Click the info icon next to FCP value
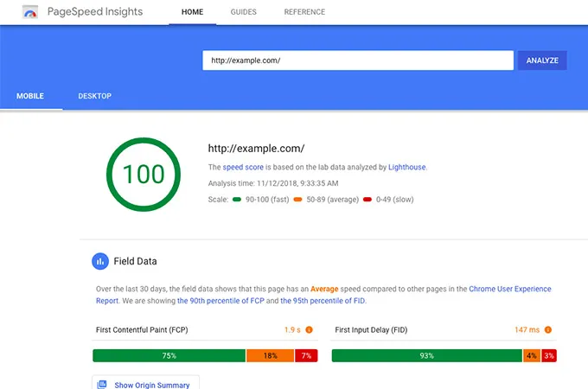 coord(310,329)
